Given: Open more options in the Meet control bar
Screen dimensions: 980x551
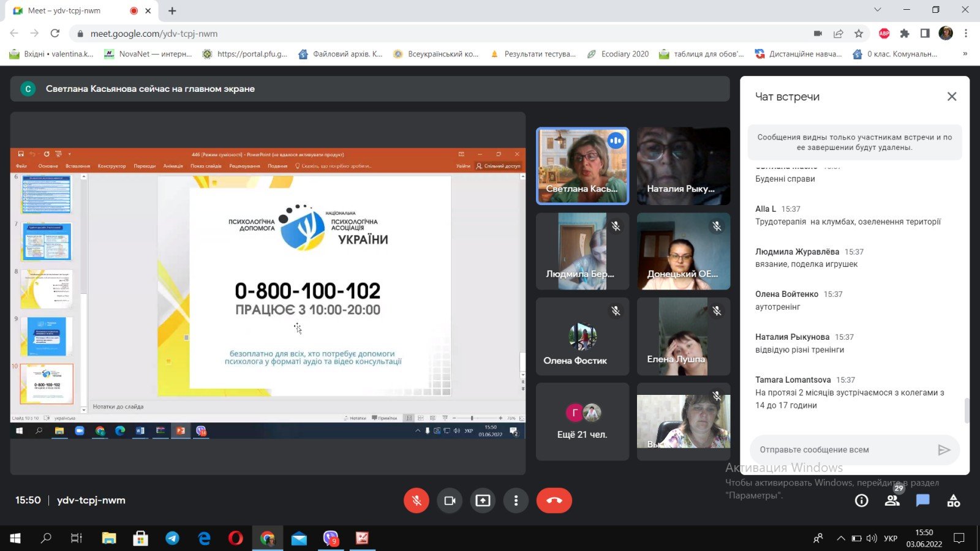Looking at the screenshot, I should click(516, 501).
